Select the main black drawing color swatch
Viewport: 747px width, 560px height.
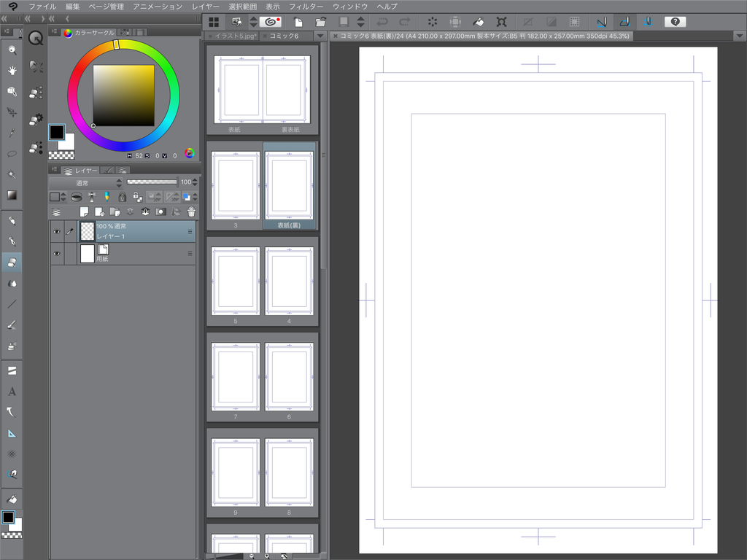click(57, 133)
